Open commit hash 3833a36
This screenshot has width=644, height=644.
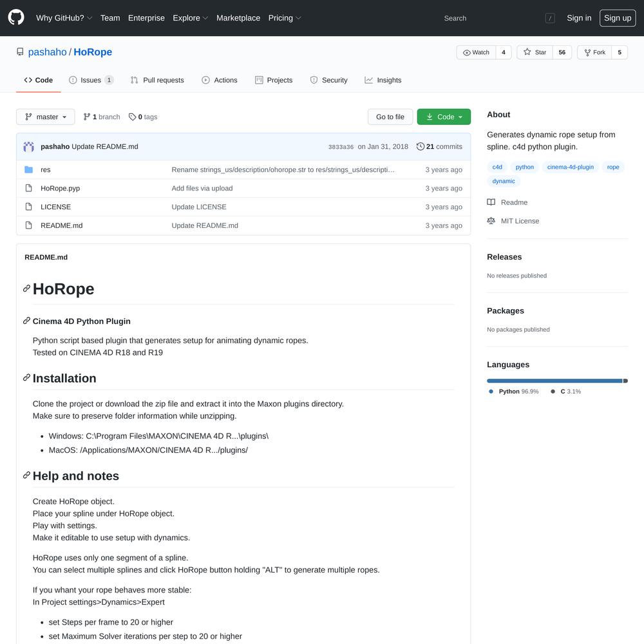click(341, 147)
